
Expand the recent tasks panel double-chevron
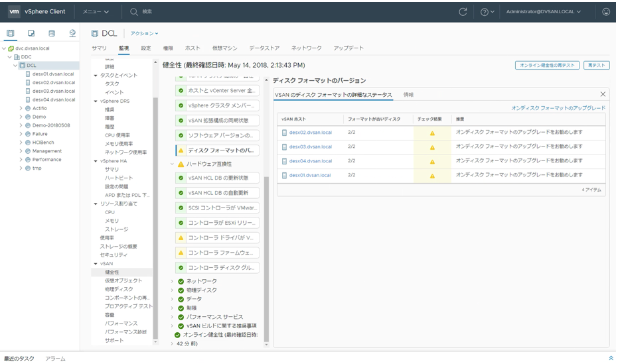[x=611, y=358]
